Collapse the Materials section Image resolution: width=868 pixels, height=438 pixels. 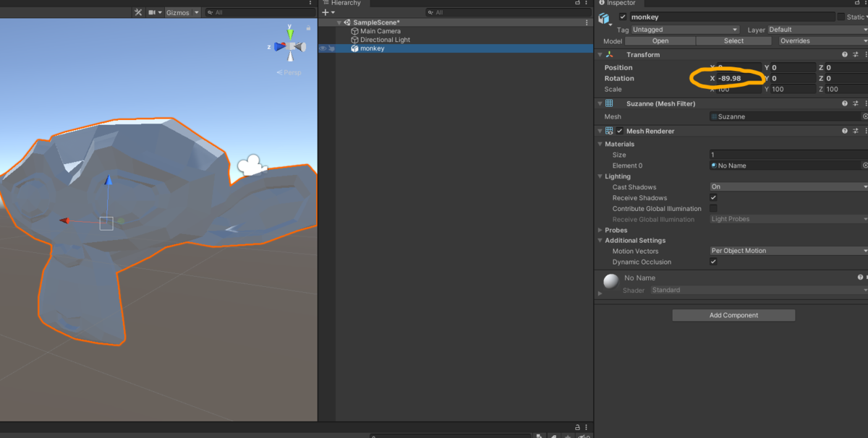coord(600,144)
